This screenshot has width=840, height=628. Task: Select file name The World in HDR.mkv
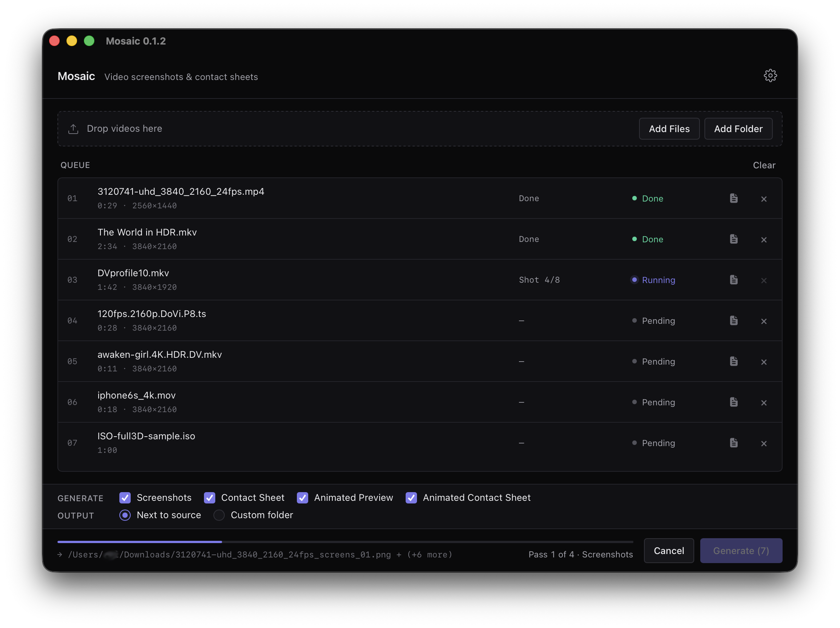(147, 232)
